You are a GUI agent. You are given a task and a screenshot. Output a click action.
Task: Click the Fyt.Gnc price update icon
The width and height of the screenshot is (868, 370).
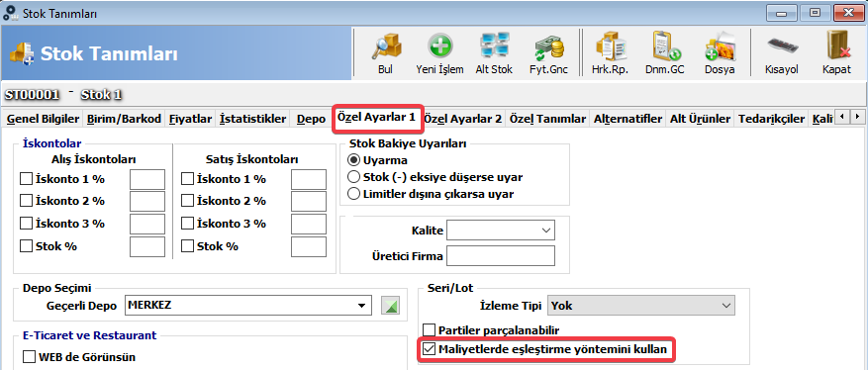(x=548, y=47)
